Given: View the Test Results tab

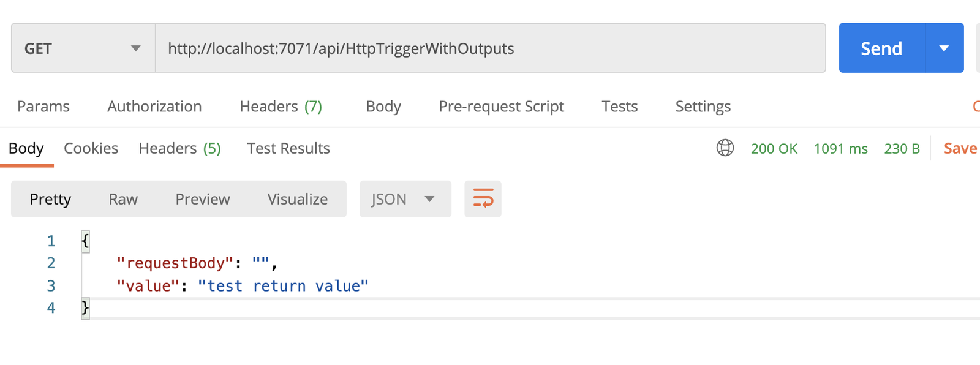Looking at the screenshot, I should coord(288,148).
